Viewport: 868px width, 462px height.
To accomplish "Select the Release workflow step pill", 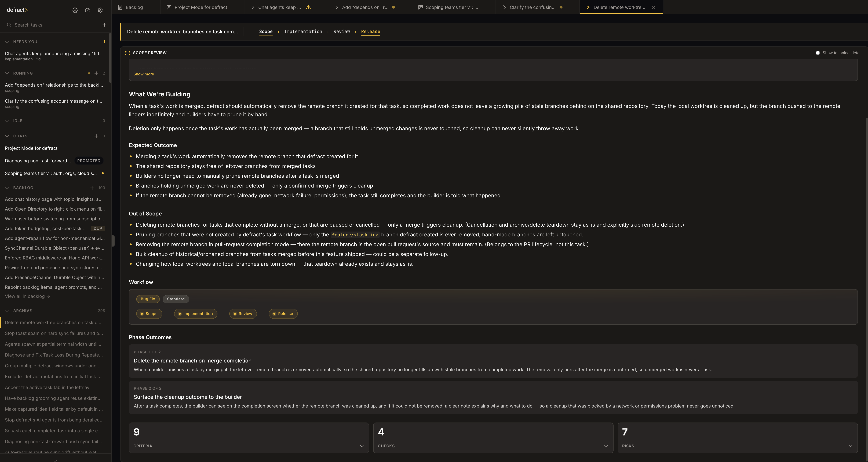I will [x=283, y=314].
